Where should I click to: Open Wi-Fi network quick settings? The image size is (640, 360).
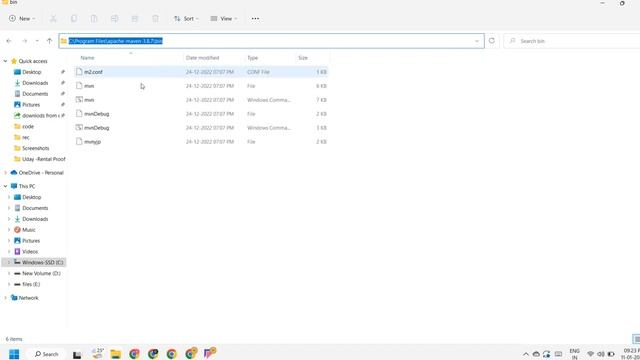[590, 354]
